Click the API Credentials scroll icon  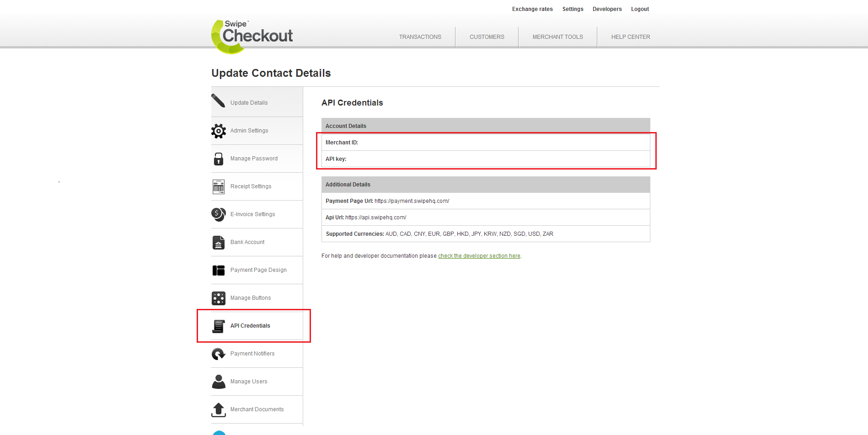219,326
